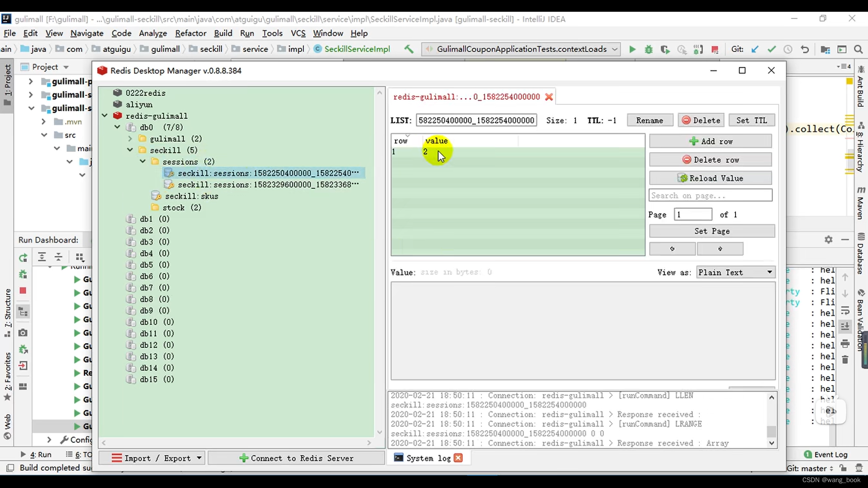Select aliyun connection in Redis tree
Image resolution: width=868 pixels, height=488 pixels.
click(x=139, y=104)
